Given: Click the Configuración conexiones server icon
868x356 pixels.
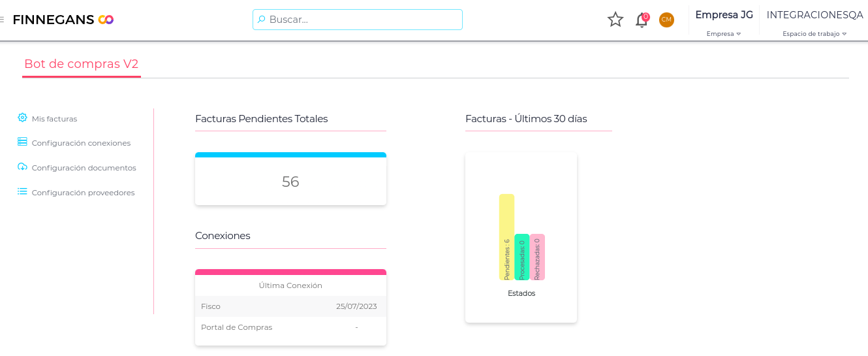Looking at the screenshot, I should point(22,142).
